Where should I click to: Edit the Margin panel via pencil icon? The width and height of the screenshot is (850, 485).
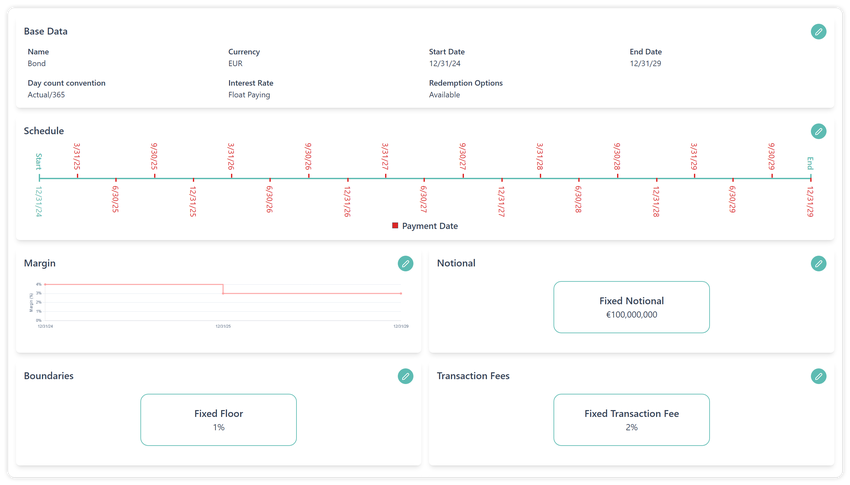coord(405,263)
